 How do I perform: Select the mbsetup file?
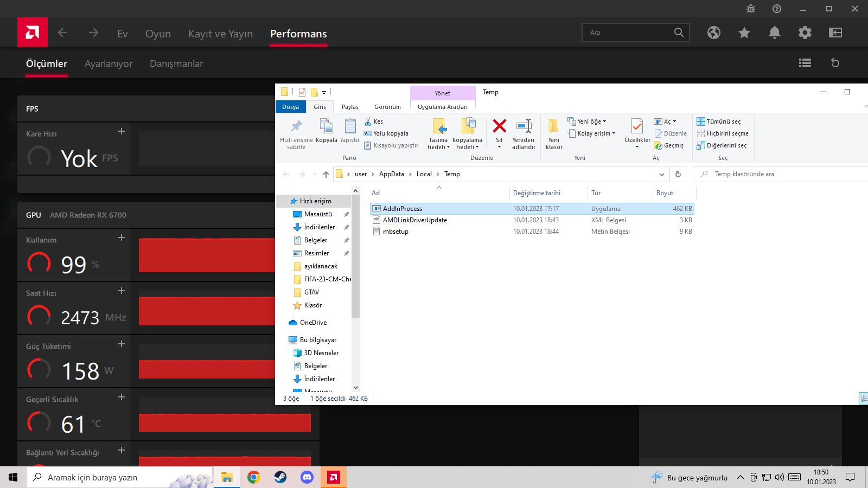395,232
